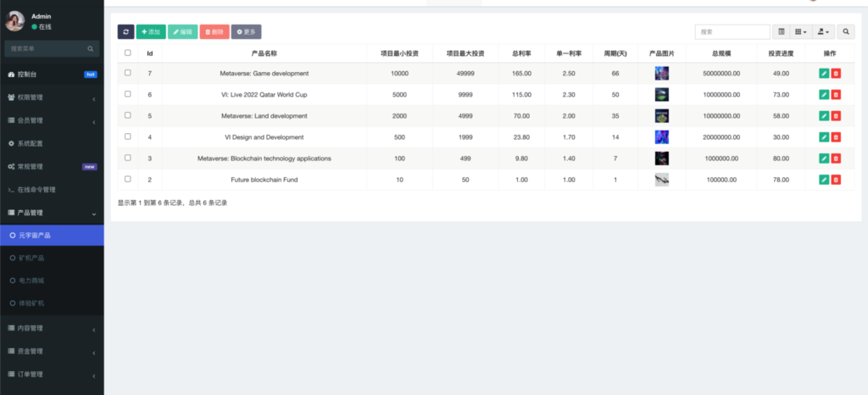Click the green 添加 button

click(x=151, y=31)
